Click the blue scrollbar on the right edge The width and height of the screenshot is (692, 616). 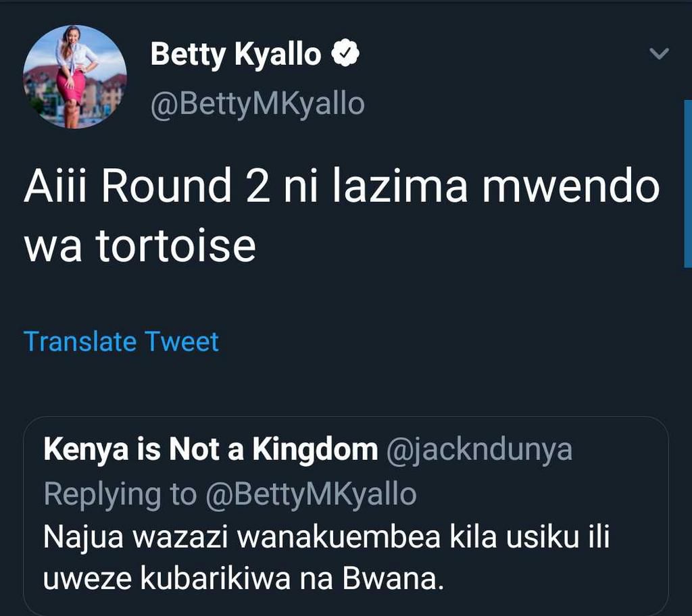coord(687,182)
